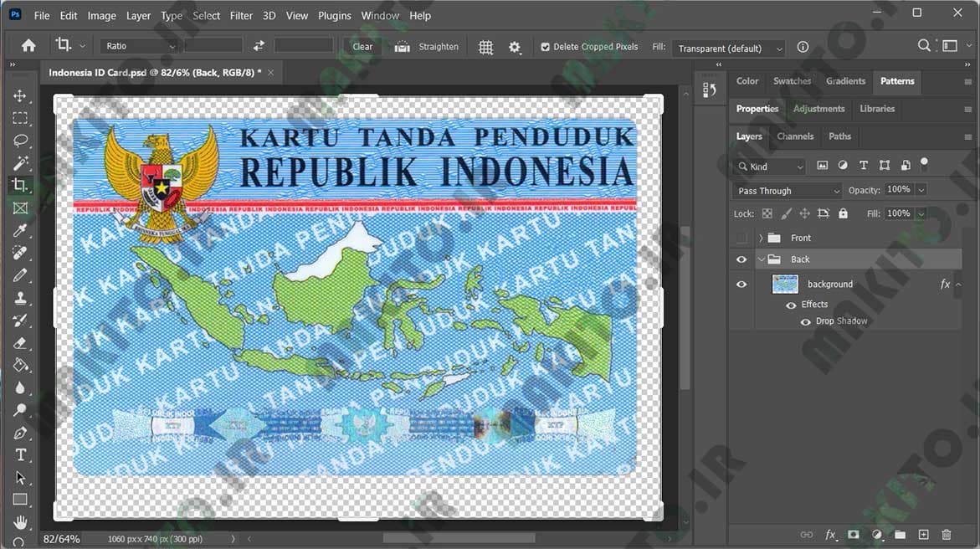Select the Eraser tool
The height and width of the screenshot is (549, 980).
pos(20,343)
